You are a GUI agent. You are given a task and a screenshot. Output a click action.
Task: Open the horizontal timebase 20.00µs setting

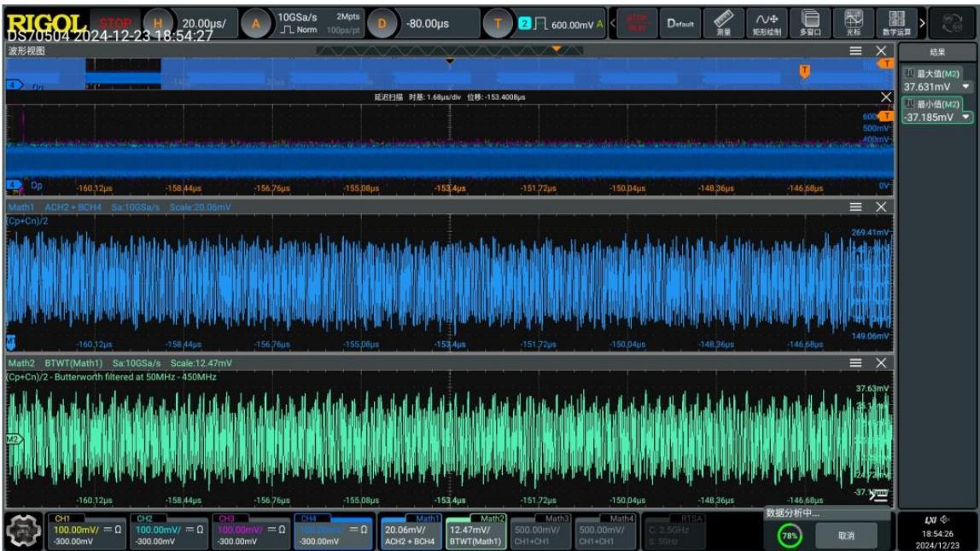click(204, 24)
